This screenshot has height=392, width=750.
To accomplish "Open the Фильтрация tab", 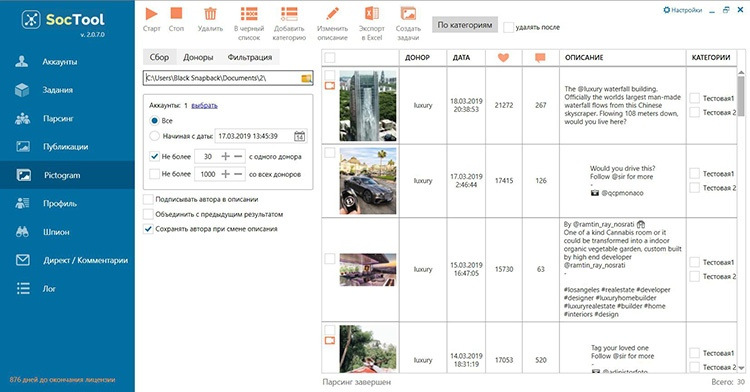I will (250, 57).
